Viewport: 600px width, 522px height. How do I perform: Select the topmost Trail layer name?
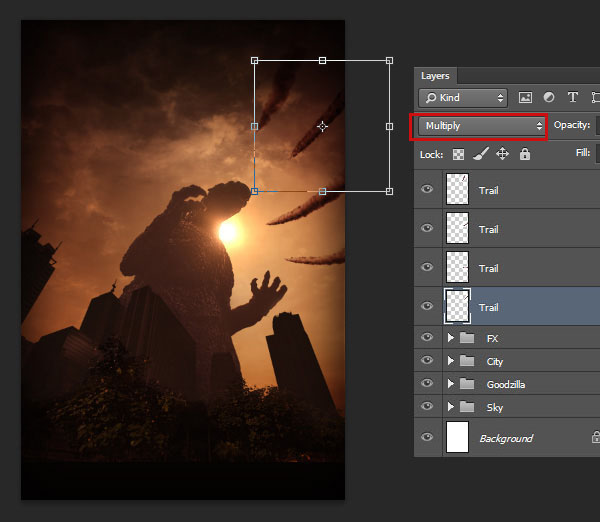pos(489,190)
